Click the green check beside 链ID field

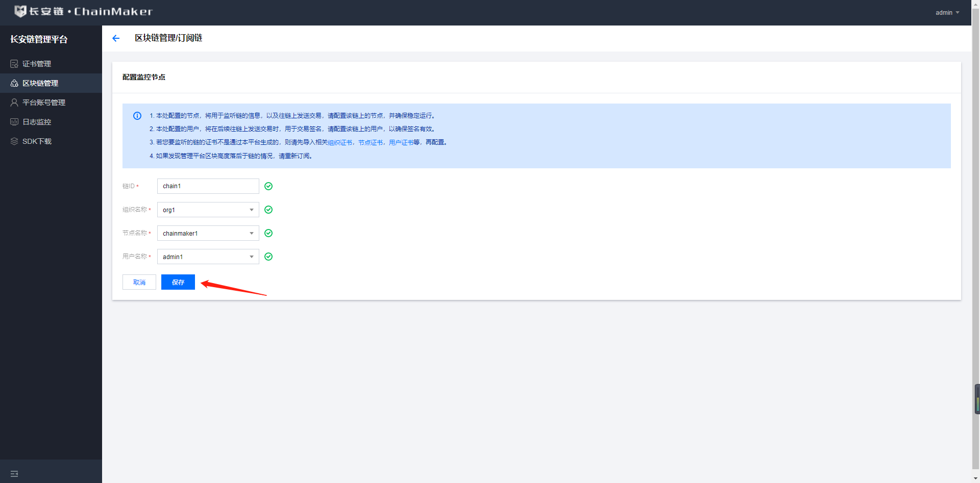click(268, 186)
